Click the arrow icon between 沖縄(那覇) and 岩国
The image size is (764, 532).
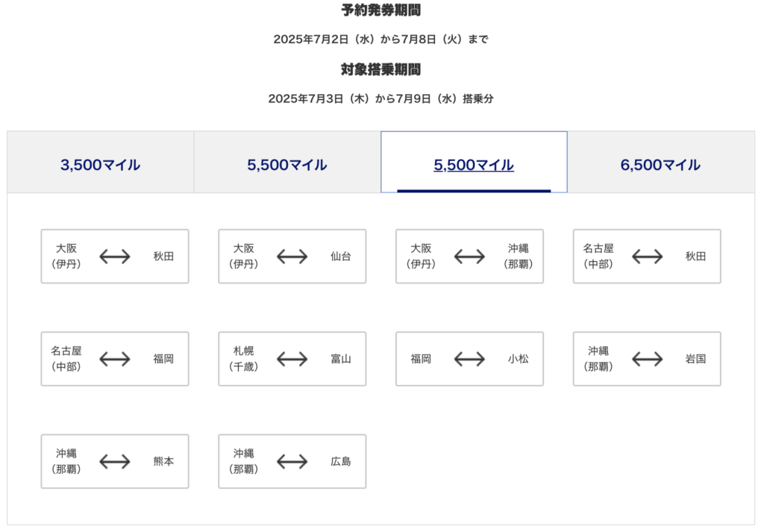pyautogui.click(x=647, y=359)
